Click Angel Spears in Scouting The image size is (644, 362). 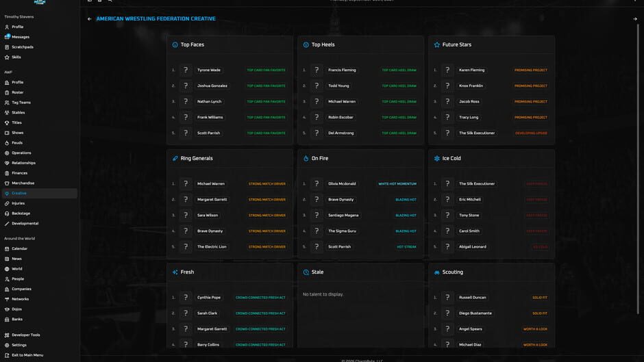(470, 328)
